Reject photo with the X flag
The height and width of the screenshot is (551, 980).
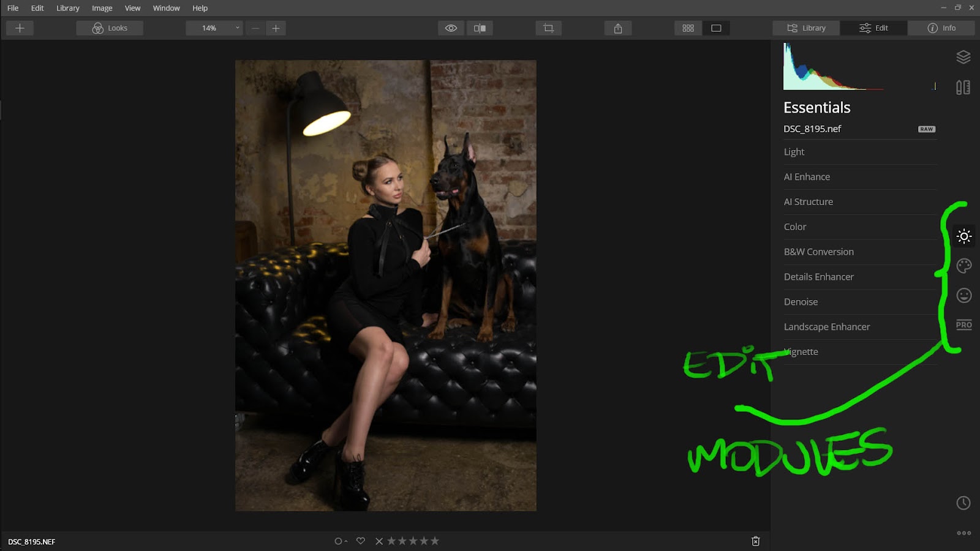pos(379,541)
